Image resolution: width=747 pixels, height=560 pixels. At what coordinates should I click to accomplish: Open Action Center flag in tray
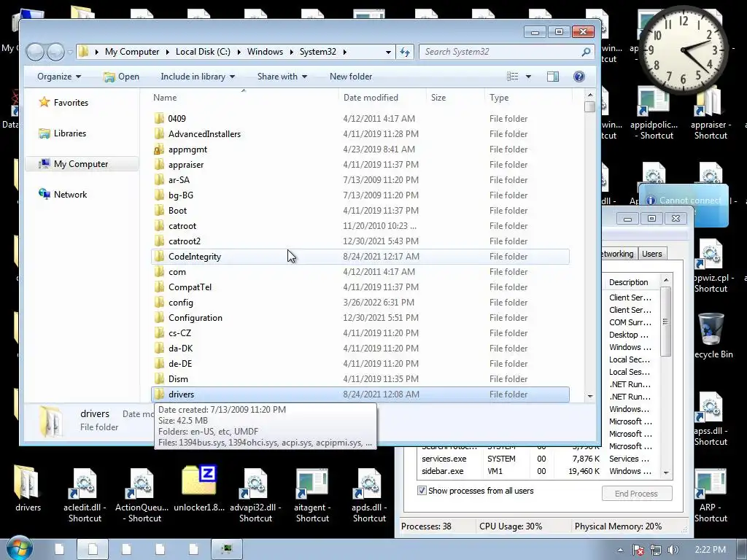tap(638, 550)
